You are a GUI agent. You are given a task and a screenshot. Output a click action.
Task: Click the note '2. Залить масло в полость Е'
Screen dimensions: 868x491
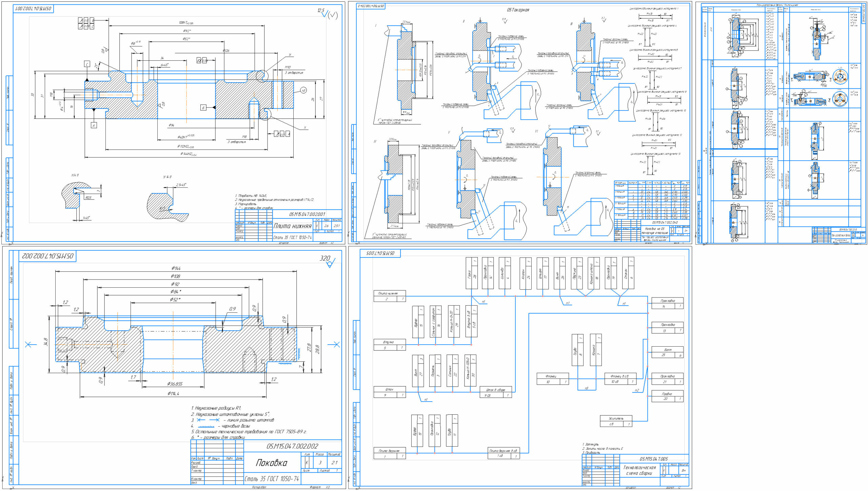click(x=603, y=448)
